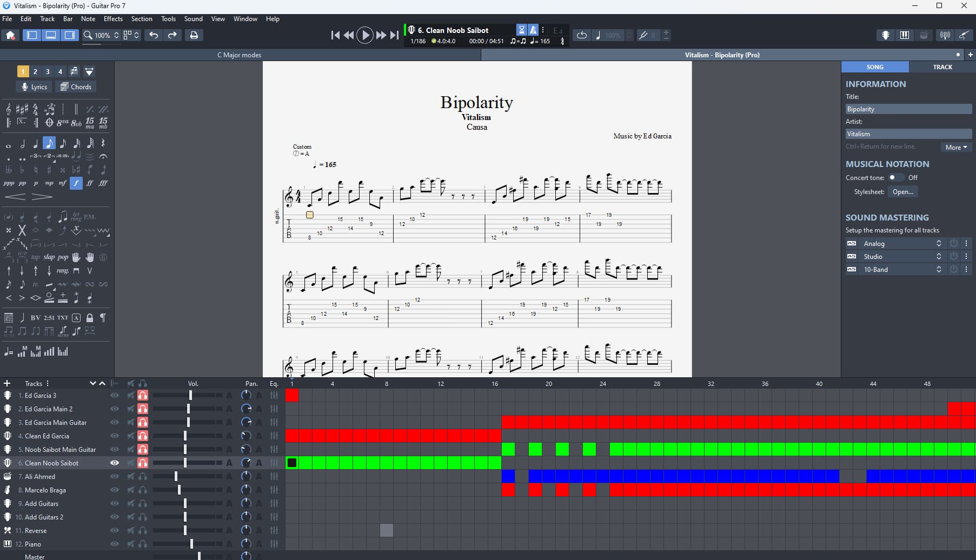
Task: Open the Tracks header options menu
Action: tap(48, 383)
